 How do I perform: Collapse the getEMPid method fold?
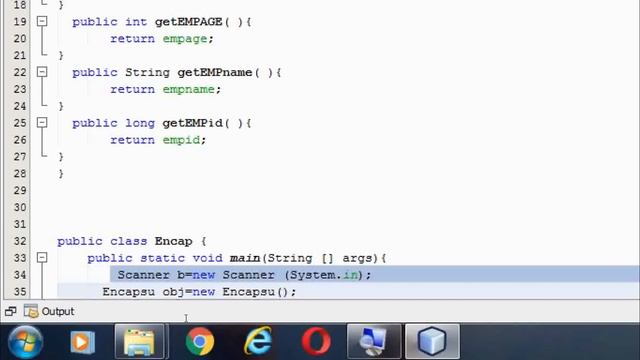[42, 123]
